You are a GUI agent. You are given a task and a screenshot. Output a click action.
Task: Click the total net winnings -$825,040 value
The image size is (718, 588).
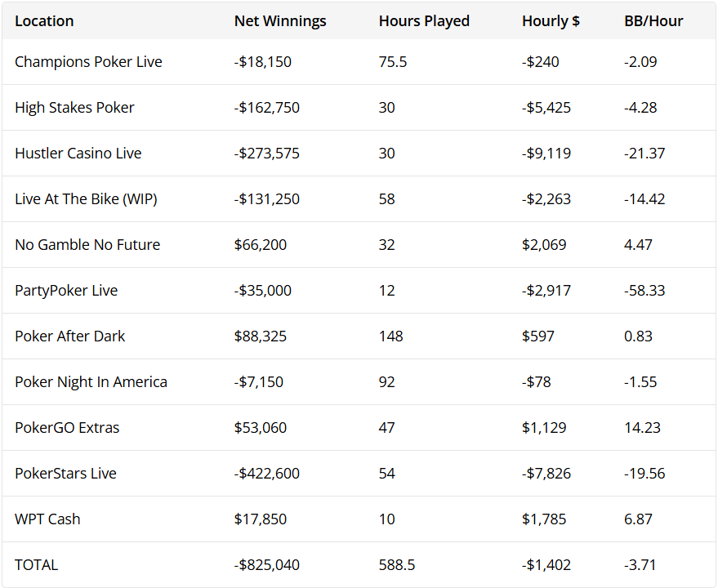click(x=267, y=565)
